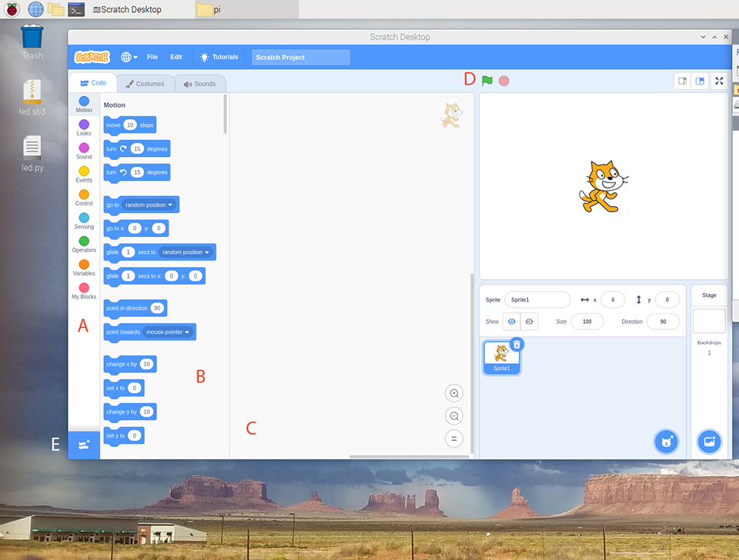Image resolution: width=739 pixels, height=560 pixels.
Task: Click the turn clockwise 15 degrees block
Action: [137, 148]
